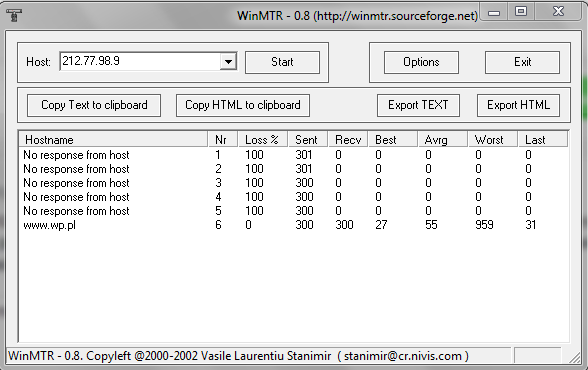Image resolution: width=588 pixels, height=370 pixels.
Task: Open the Options dialog
Action: 421,62
